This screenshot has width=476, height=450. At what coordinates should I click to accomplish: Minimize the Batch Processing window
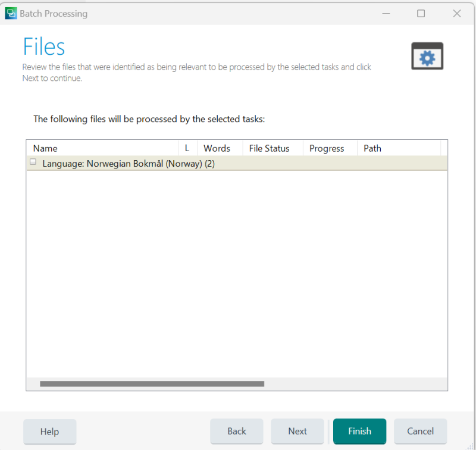[x=386, y=13]
